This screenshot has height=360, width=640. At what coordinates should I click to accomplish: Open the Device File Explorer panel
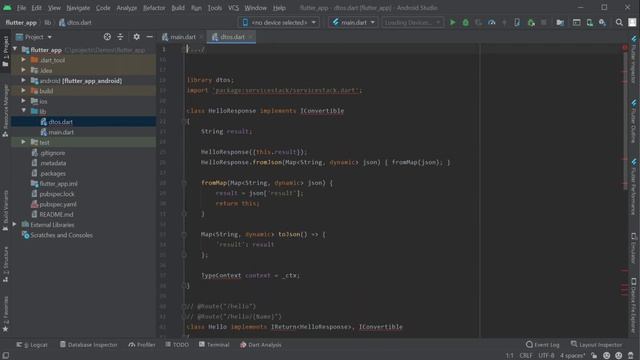pos(634,306)
